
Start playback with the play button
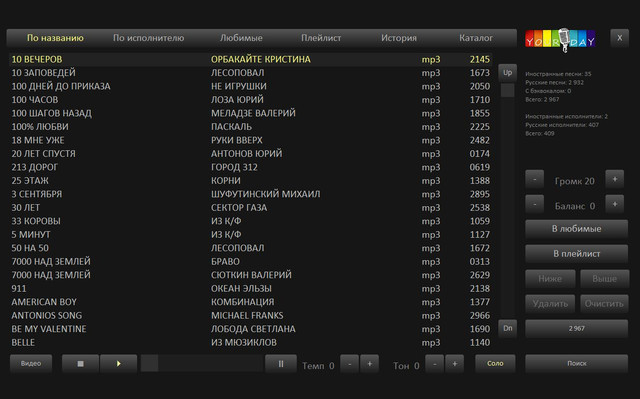click(x=118, y=364)
